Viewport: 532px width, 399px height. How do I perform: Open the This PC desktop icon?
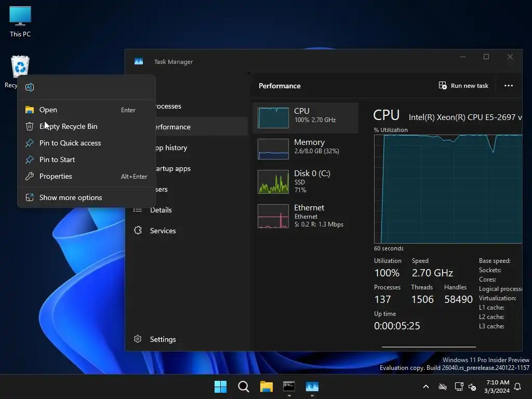(x=20, y=21)
